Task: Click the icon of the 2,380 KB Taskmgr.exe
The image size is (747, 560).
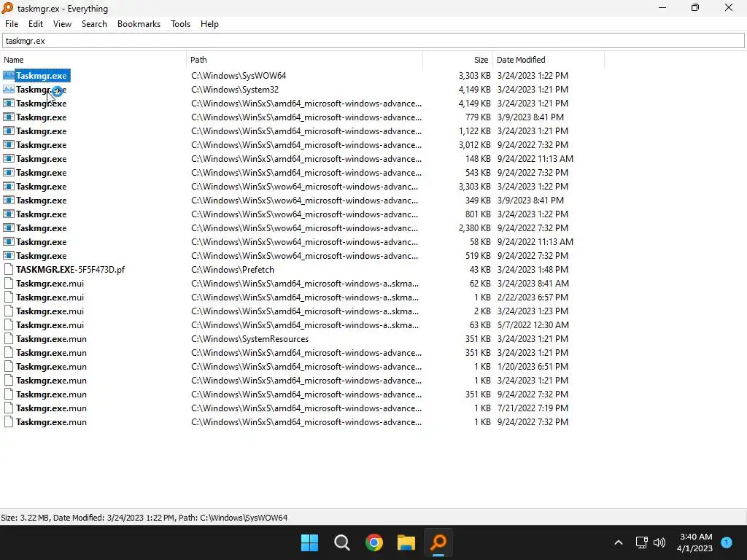Action: [x=9, y=227]
